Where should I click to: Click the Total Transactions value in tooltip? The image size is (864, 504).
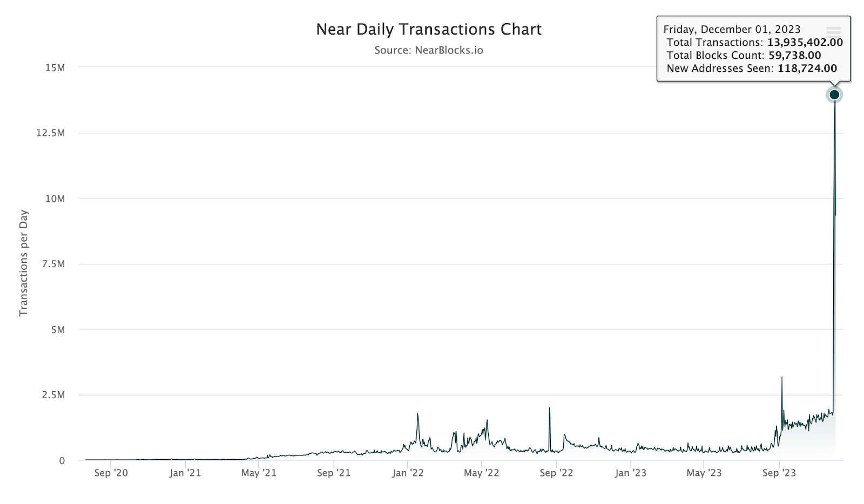click(x=805, y=42)
